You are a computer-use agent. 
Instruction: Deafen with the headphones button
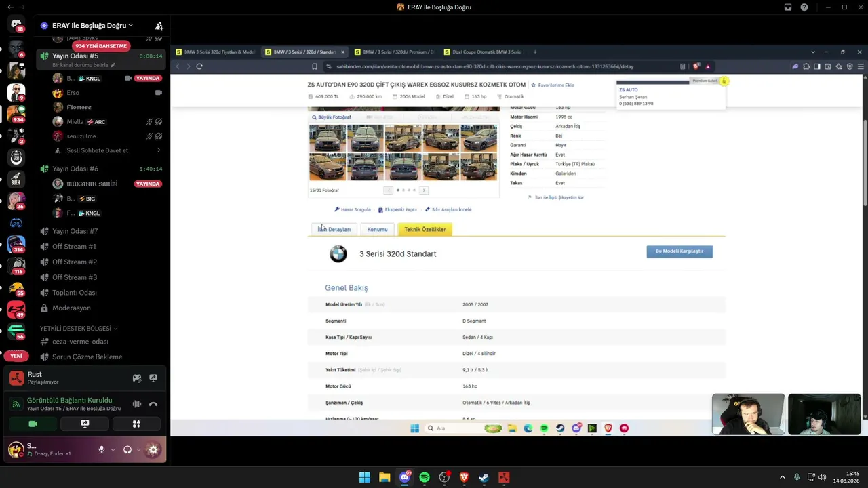click(127, 449)
